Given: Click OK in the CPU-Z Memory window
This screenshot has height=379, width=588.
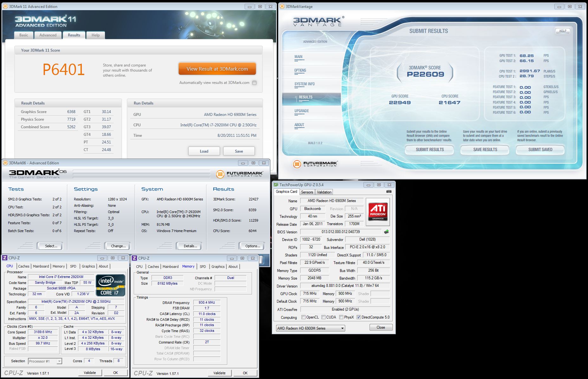Looking at the screenshot, I should 245,373.
